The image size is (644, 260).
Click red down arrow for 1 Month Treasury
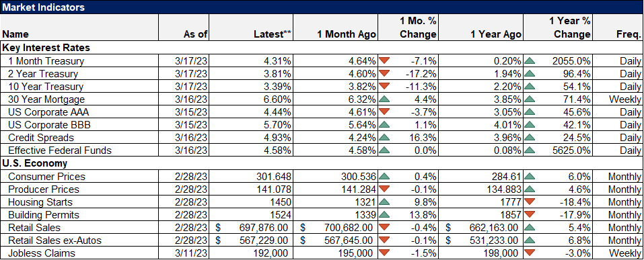coord(384,61)
